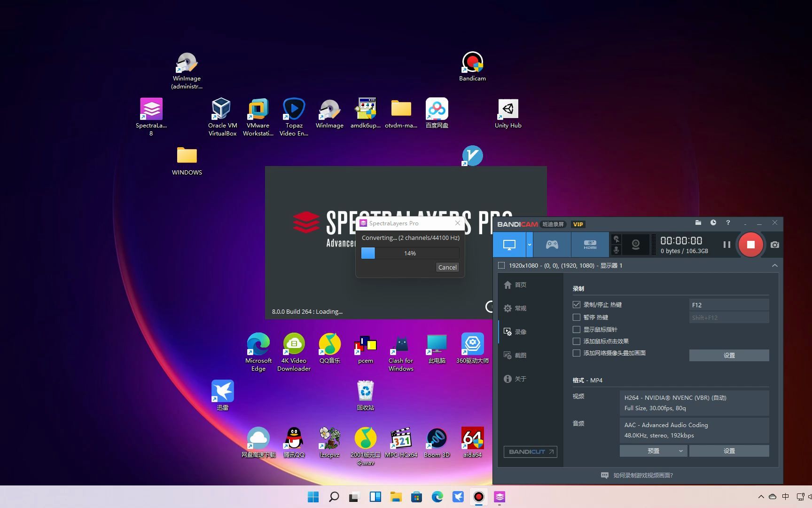The width and height of the screenshot is (812, 508).
Task: Close the SpectraLayers Pro converting dialog
Action: [458, 223]
